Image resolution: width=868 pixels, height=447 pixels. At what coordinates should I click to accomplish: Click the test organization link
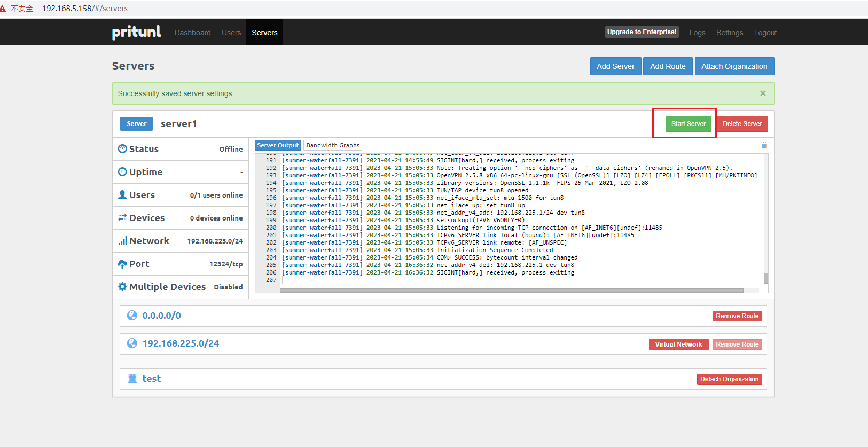pyautogui.click(x=152, y=379)
